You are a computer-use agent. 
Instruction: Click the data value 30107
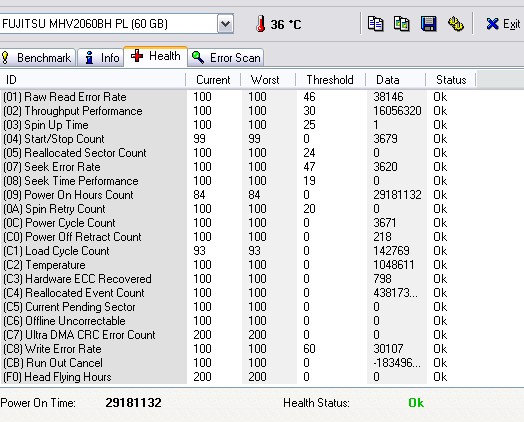point(388,349)
